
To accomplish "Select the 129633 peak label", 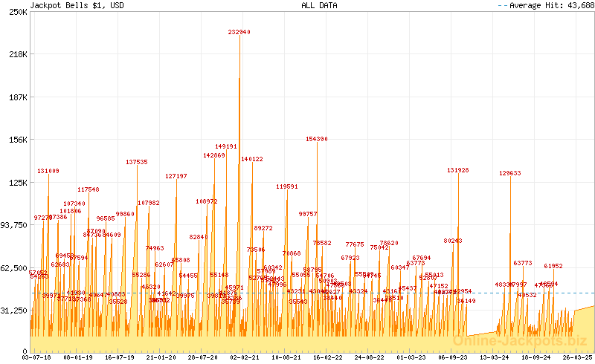I will (510, 173).
